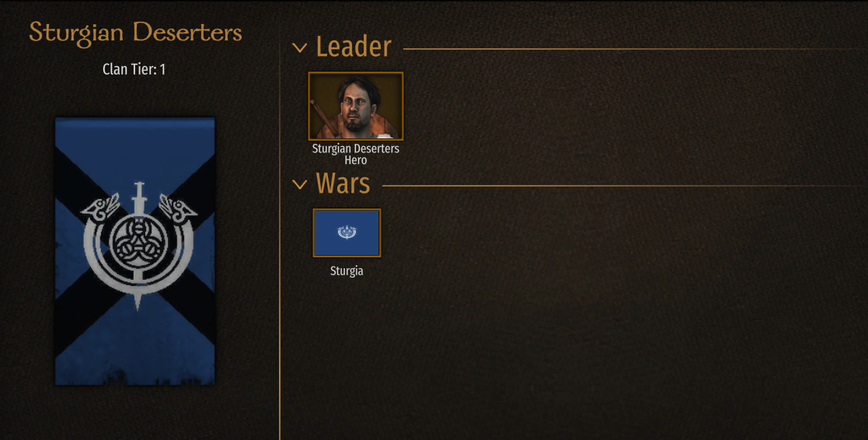This screenshot has width=868, height=440.
Task: Click the Sturgia label under the flag
Action: pyautogui.click(x=347, y=271)
